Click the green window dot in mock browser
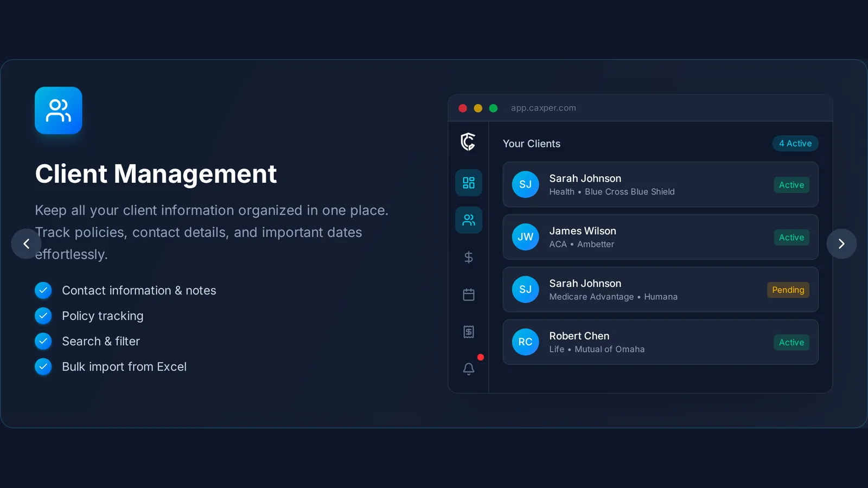This screenshot has height=488, width=868. coord(493,108)
